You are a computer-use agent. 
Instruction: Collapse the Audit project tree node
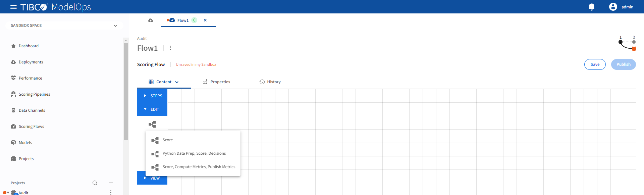click(x=8, y=193)
